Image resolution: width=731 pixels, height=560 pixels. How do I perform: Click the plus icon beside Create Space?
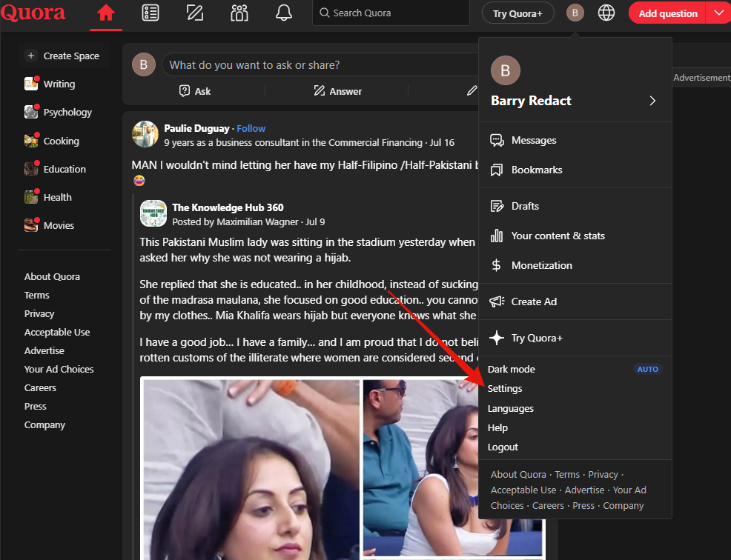(31, 56)
